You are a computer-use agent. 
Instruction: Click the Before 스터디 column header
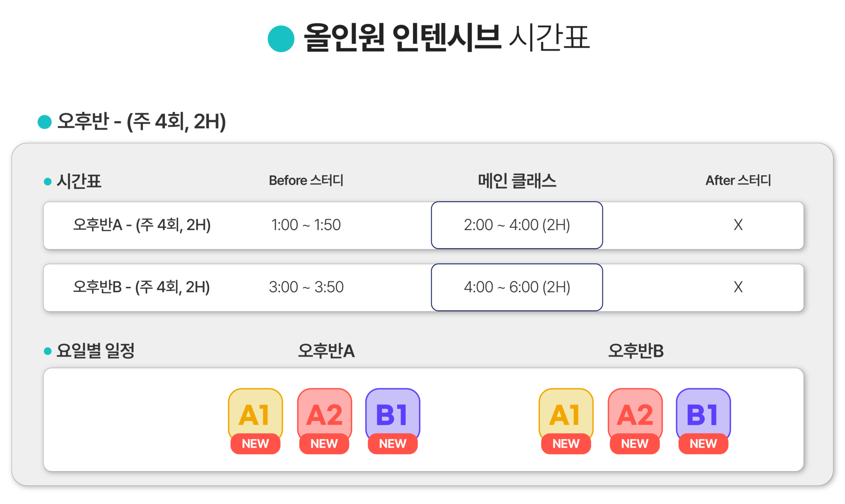(x=306, y=180)
